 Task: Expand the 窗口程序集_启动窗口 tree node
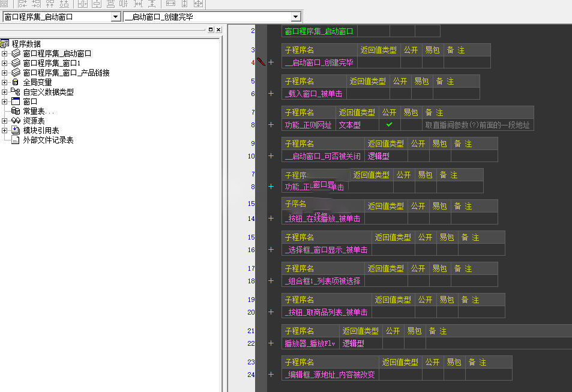4,53
